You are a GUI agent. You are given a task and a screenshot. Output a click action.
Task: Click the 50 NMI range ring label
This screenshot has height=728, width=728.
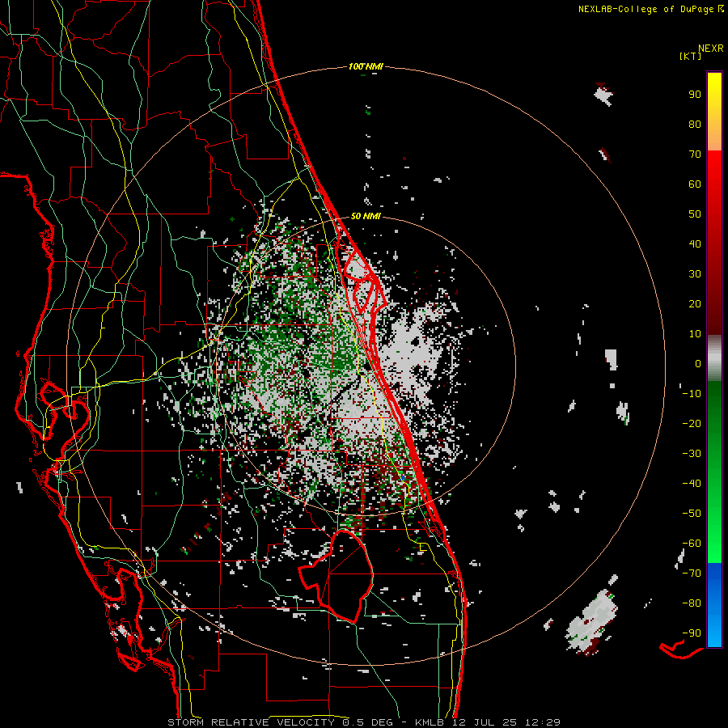(x=366, y=216)
